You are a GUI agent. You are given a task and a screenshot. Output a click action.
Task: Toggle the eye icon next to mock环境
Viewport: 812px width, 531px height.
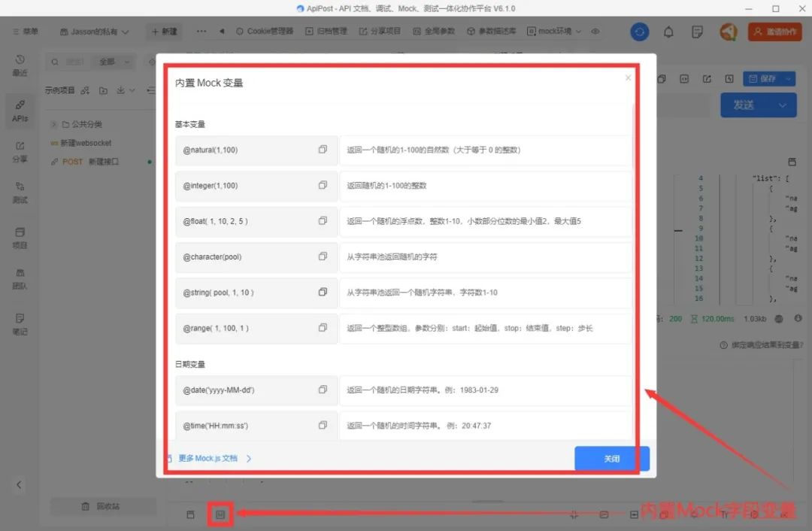(x=595, y=31)
